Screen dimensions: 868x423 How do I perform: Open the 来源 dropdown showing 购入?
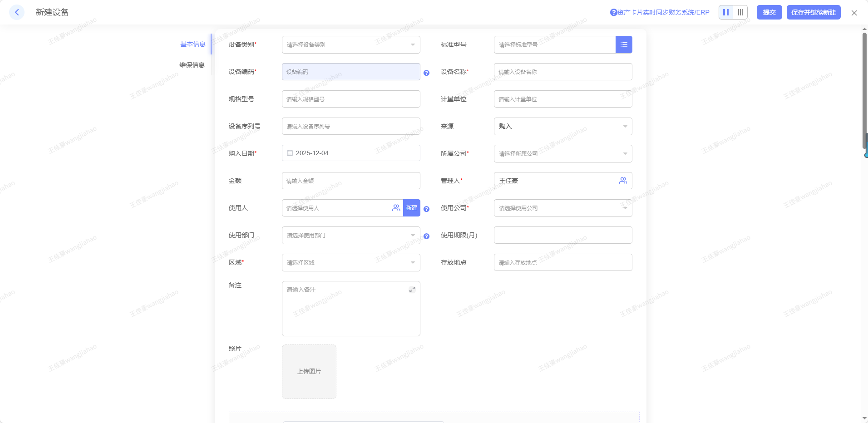pyautogui.click(x=562, y=126)
